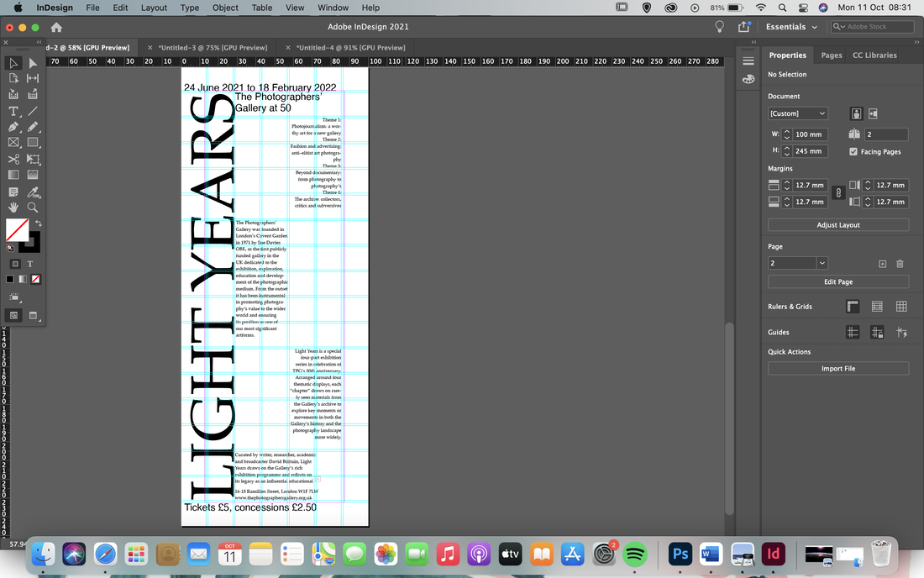Toggle the margins link chain icon
This screenshot has width=924, height=578.
838,193
